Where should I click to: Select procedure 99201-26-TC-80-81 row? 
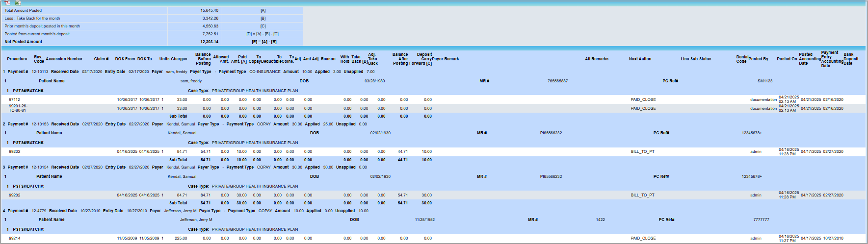18,108
